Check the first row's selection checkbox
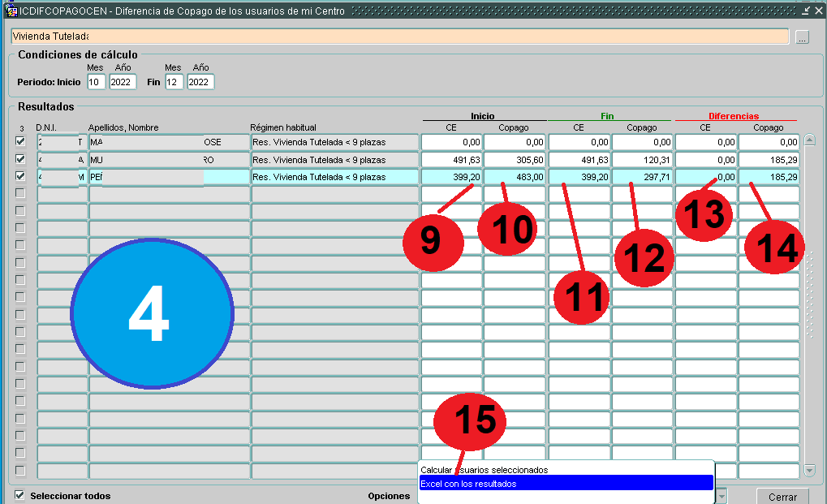 point(20,141)
